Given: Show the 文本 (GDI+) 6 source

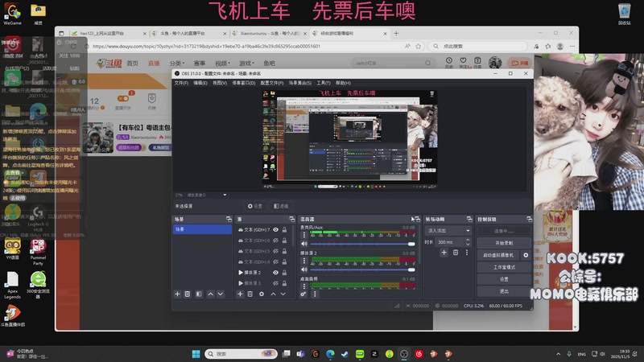Looking at the screenshot, I should click(275, 241).
